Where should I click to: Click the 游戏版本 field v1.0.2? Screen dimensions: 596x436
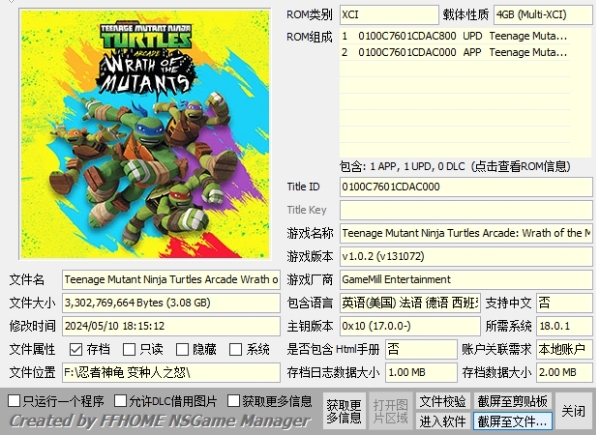click(466, 257)
